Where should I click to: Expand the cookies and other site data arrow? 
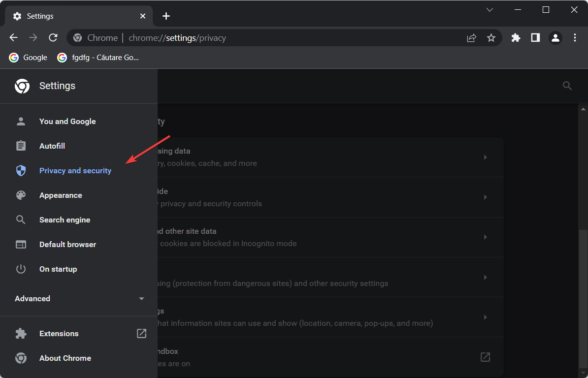click(485, 237)
